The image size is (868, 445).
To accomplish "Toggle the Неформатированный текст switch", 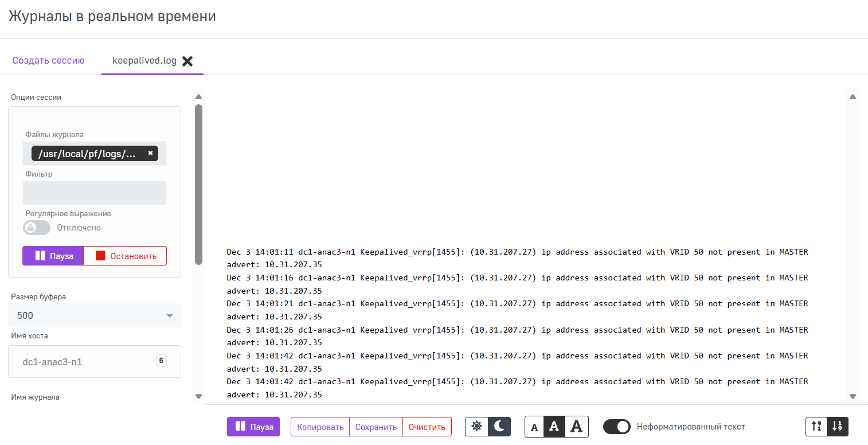I will [616, 427].
